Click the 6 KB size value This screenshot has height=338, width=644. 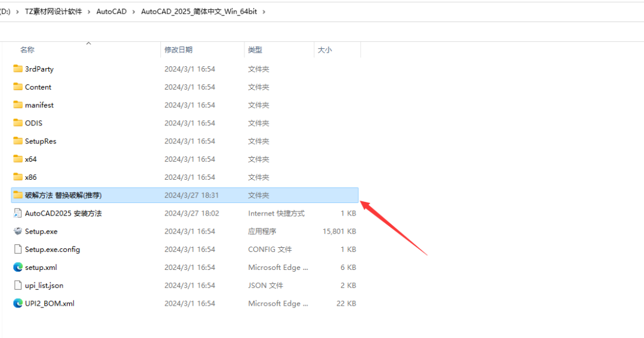348,268
